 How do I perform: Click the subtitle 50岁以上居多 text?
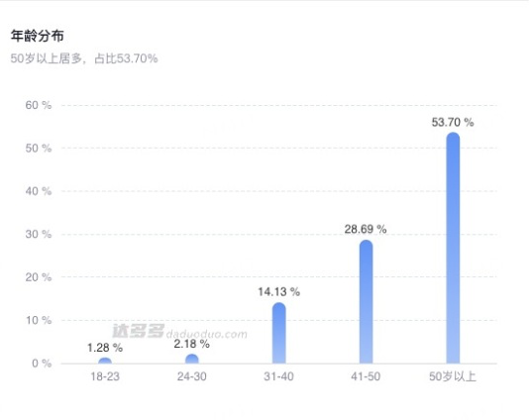pos(46,58)
